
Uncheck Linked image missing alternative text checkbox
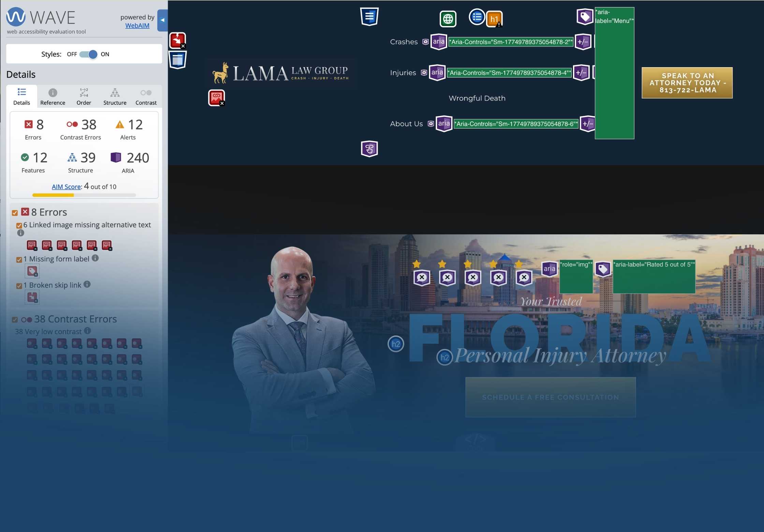point(19,225)
